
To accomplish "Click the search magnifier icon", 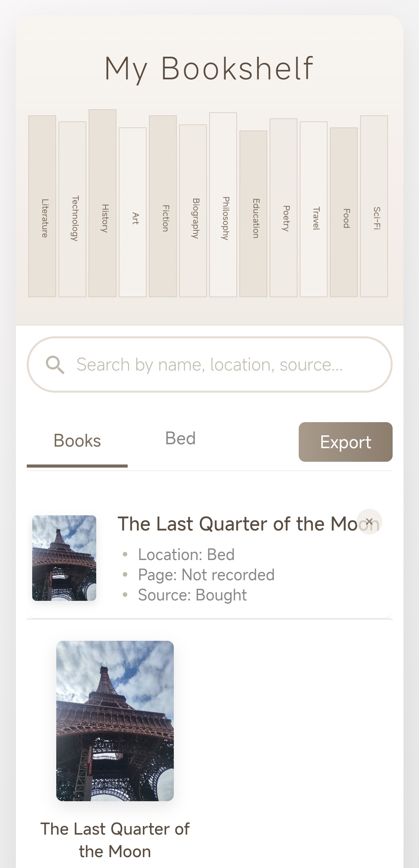I will point(55,365).
